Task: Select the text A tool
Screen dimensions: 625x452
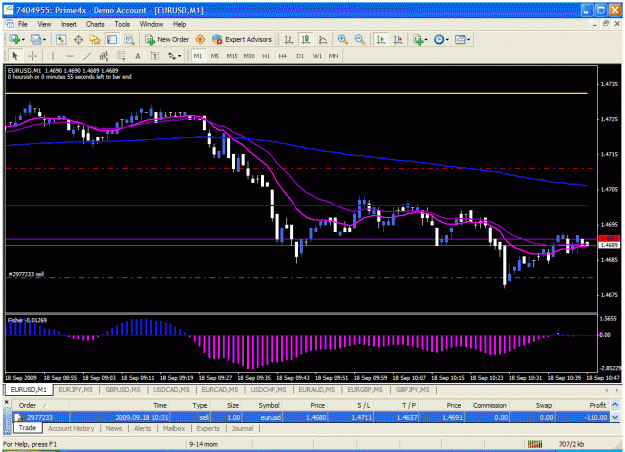Action: click(x=138, y=56)
